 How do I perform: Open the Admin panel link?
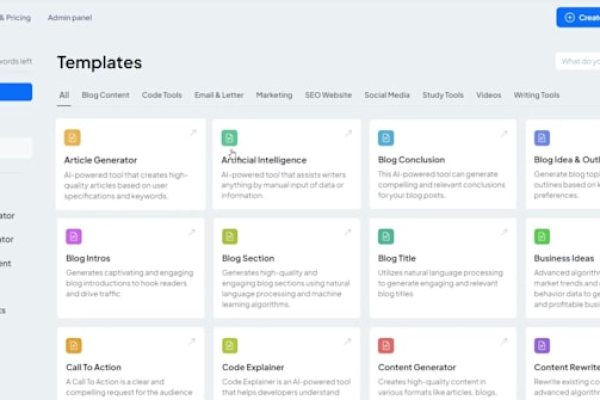(69, 17)
